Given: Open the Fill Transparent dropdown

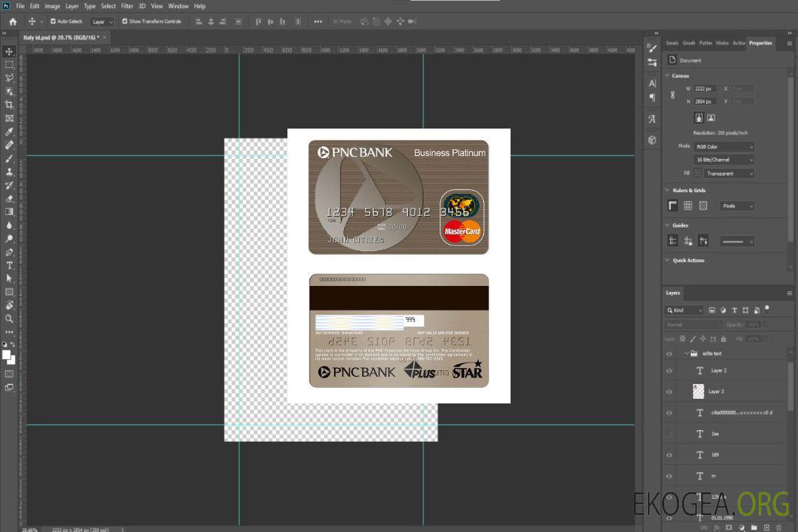Looking at the screenshot, I should pyautogui.click(x=729, y=174).
